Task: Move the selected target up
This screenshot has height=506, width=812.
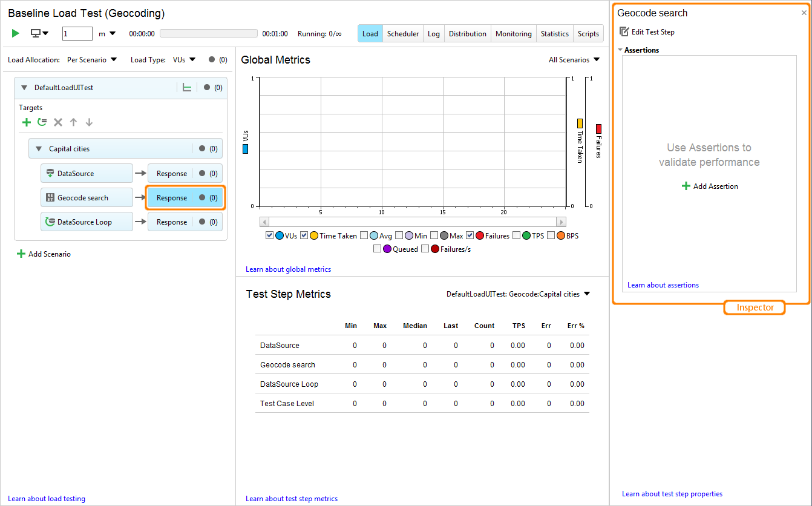Action: click(73, 122)
